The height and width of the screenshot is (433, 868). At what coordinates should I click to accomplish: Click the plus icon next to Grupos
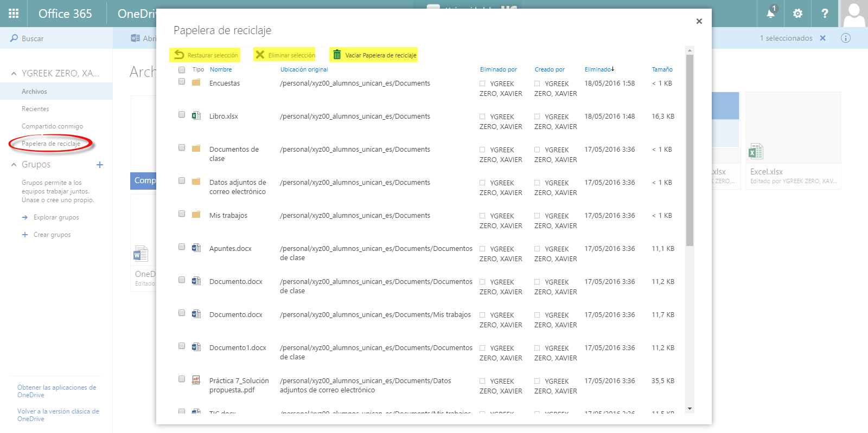[x=100, y=165]
